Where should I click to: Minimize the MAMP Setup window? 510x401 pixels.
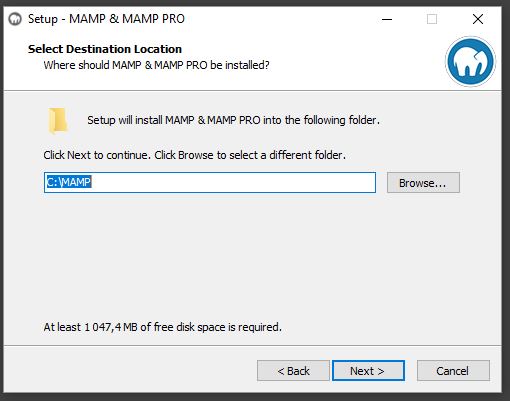[387, 19]
